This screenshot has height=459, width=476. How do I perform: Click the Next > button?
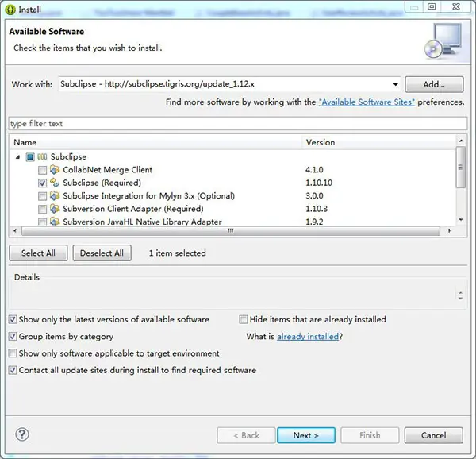click(x=306, y=435)
